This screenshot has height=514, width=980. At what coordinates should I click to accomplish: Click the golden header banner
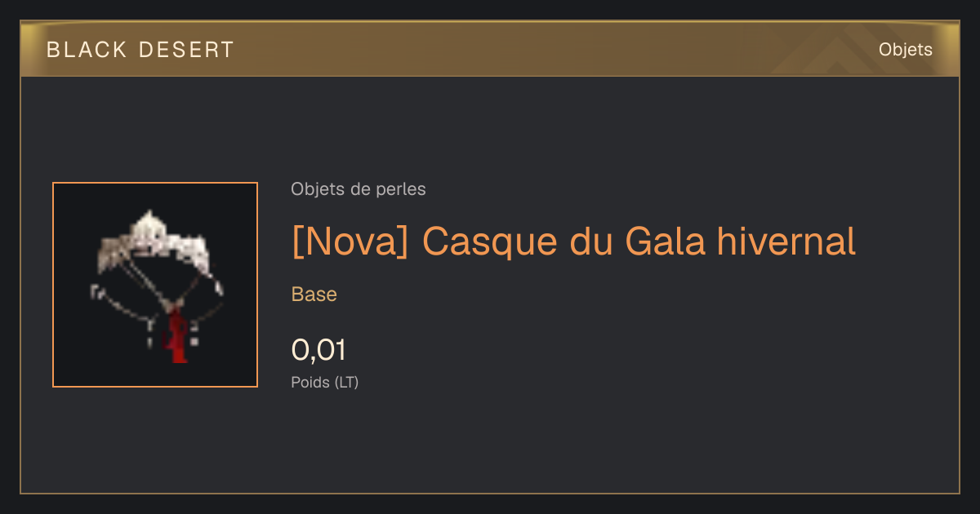(490, 49)
